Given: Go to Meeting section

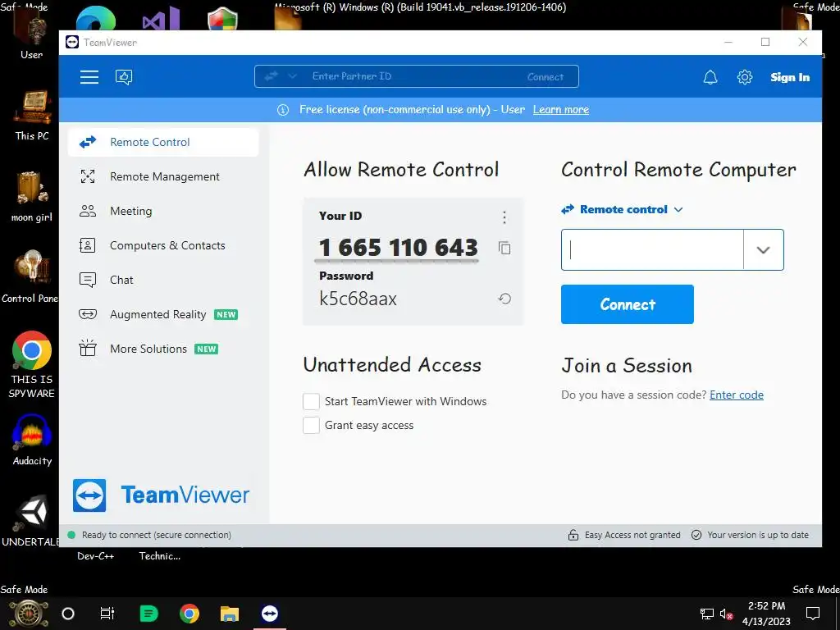Looking at the screenshot, I should (163, 211).
